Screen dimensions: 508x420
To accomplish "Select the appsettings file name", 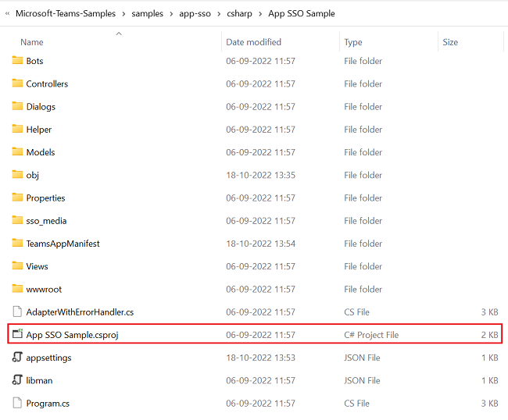I will [48, 358].
